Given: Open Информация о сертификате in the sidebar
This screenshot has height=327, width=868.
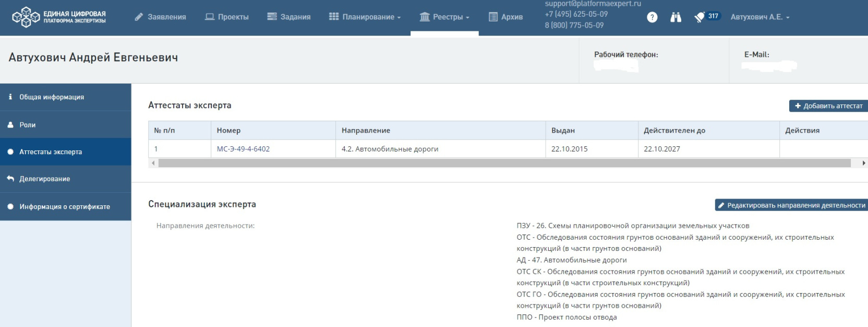Looking at the screenshot, I should click(x=65, y=207).
